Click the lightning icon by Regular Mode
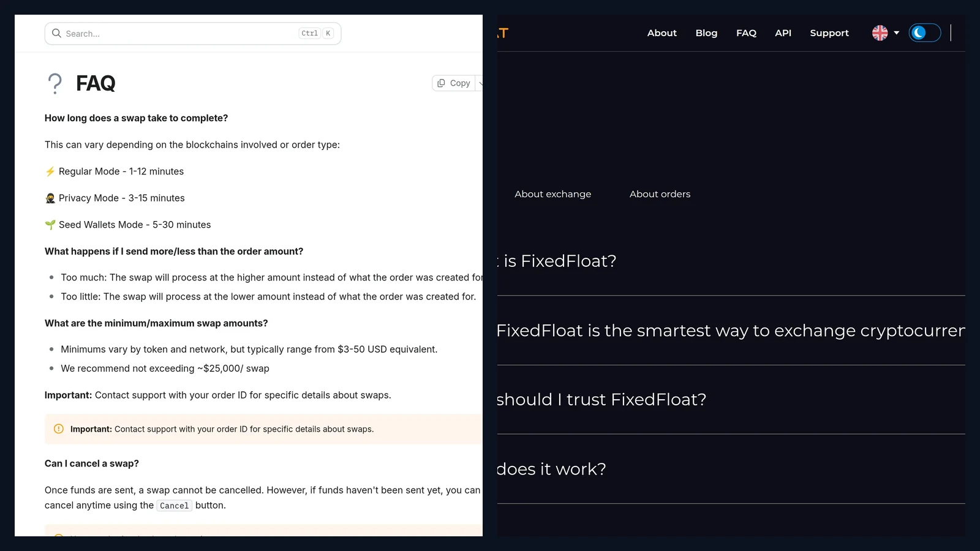The width and height of the screenshot is (980, 551). coord(50,171)
